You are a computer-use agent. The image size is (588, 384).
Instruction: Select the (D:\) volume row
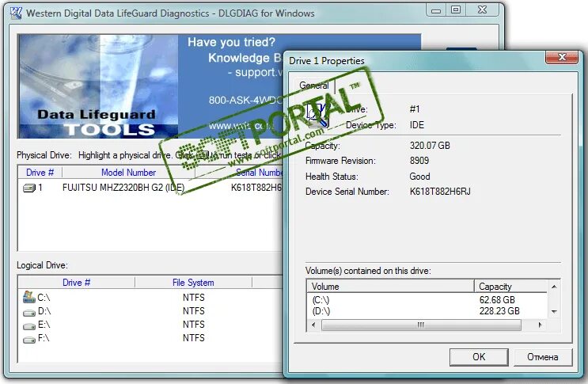(x=427, y=311)
